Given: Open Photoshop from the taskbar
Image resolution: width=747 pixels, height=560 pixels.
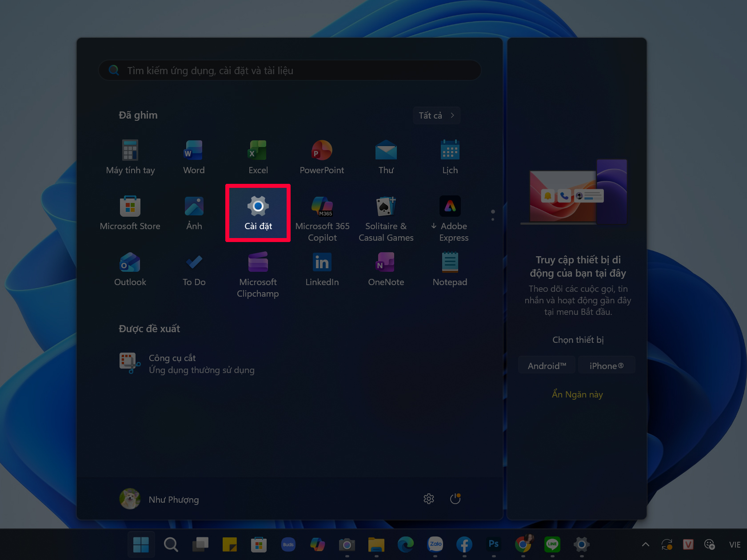Looking at the screenshot, I should click(493, 545).
